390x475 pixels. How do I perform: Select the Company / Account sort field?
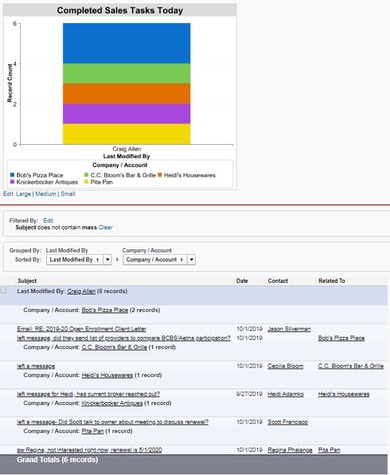(155, 259)
